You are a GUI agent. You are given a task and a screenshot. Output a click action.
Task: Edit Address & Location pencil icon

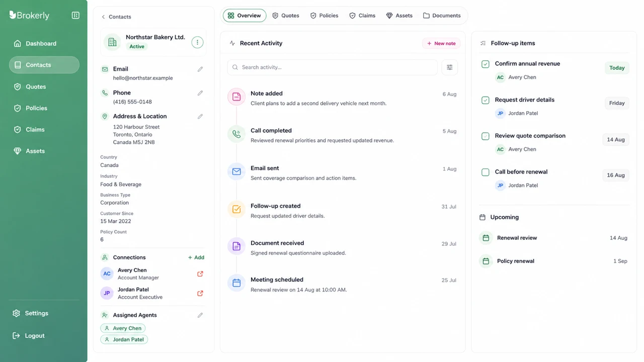click(200, 116)
